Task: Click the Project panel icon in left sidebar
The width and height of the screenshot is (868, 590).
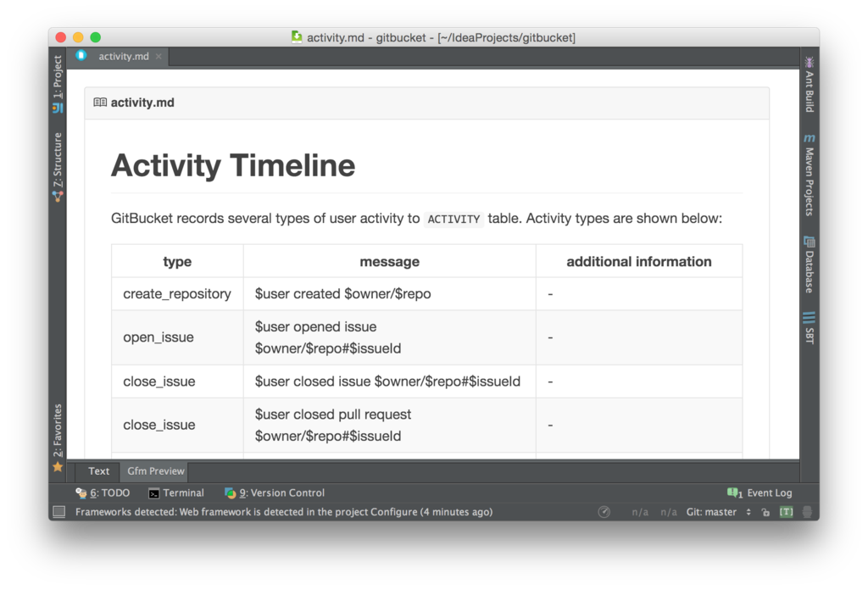Action: (58, 108)
